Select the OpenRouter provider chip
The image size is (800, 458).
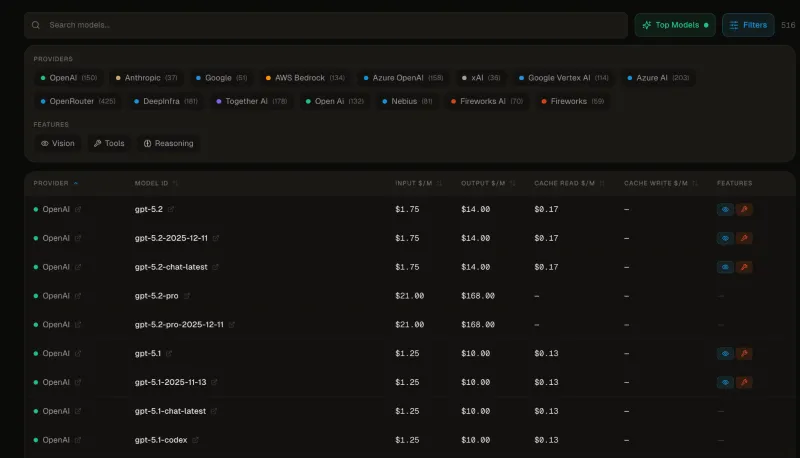tap(78, 101)
